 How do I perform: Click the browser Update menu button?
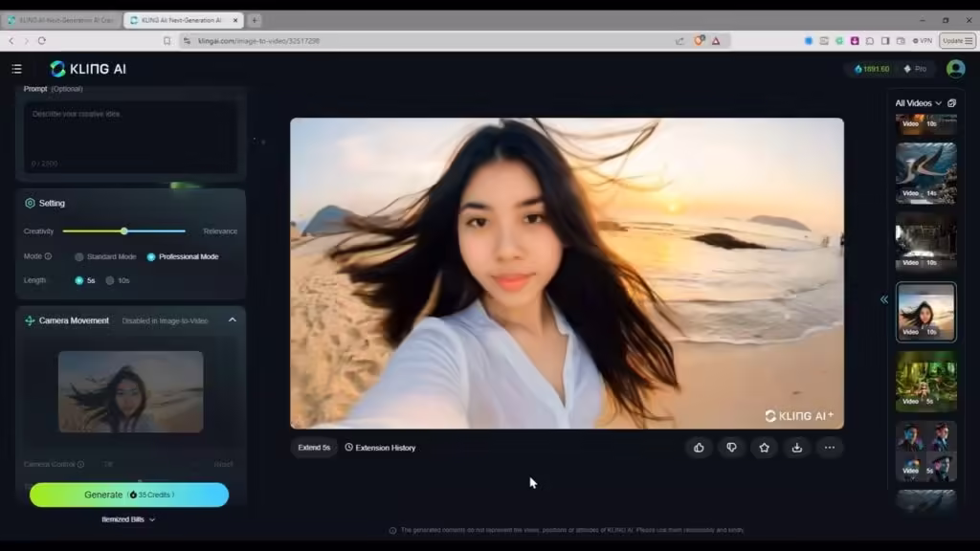click(957, 40)
